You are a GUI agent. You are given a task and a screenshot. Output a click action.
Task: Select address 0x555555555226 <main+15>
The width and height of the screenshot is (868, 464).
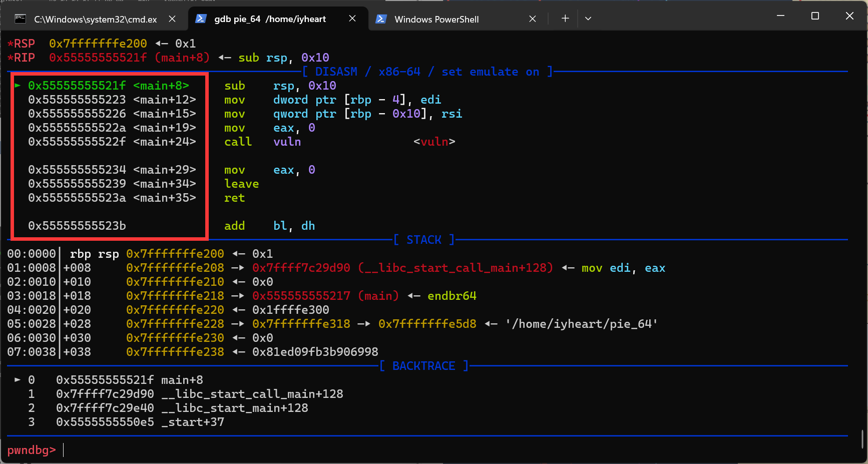point(112,114)
